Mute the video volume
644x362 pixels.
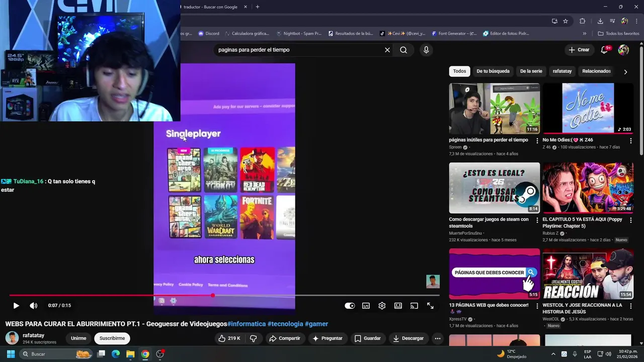coord(33,305)
